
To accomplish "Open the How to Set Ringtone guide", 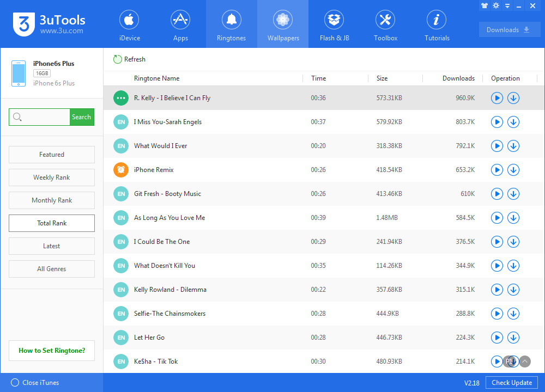I will pos(52,351).
